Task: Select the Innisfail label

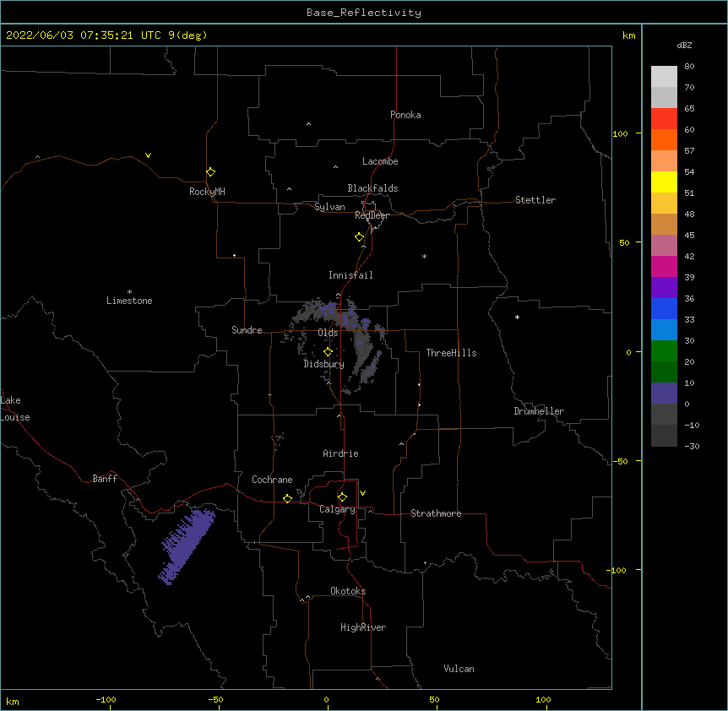Action: 350,275
